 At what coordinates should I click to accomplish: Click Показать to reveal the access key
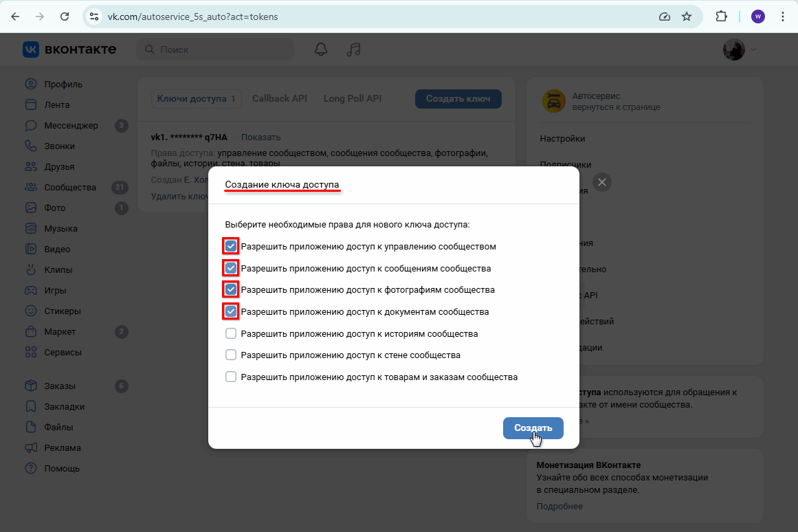point(261,137)
